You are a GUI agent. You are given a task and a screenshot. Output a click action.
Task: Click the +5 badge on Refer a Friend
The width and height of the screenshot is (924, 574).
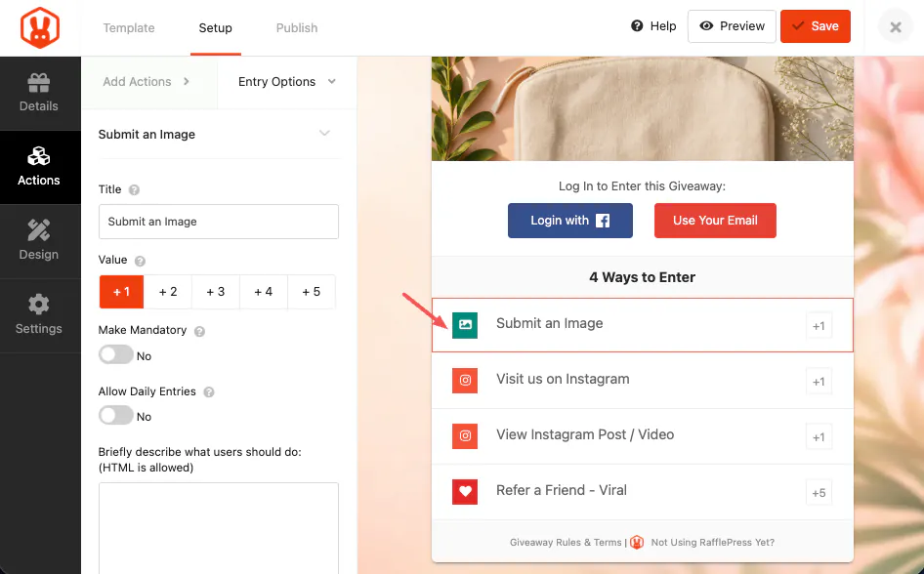click(x=819, y=493)
